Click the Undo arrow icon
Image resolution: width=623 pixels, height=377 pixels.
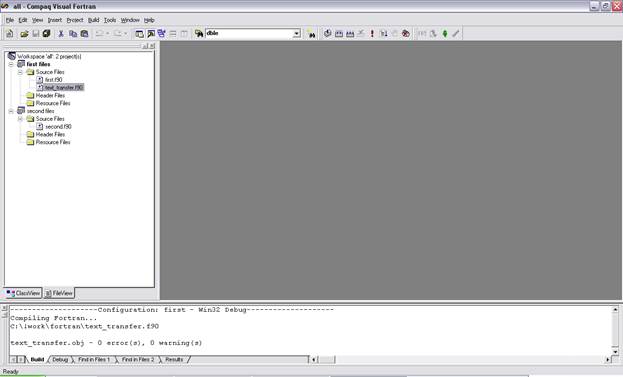pyautogui.click(x=99, y=34)
